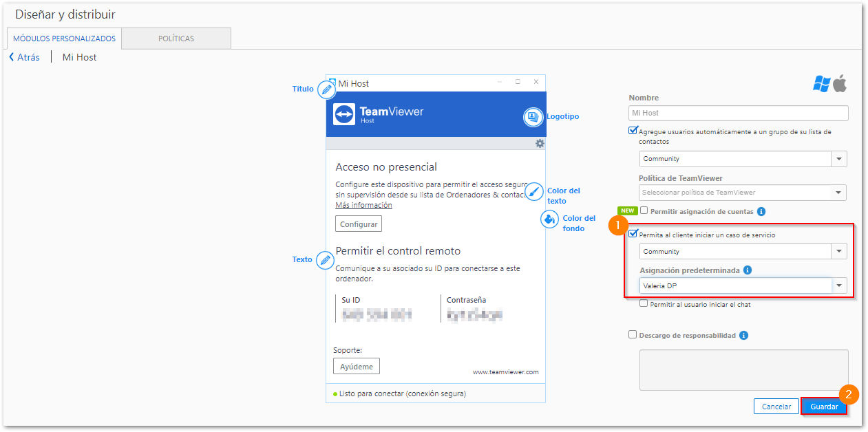
Task: Switch to the Políticas tab
Action: pyautogui.click(x=176, y=39)
